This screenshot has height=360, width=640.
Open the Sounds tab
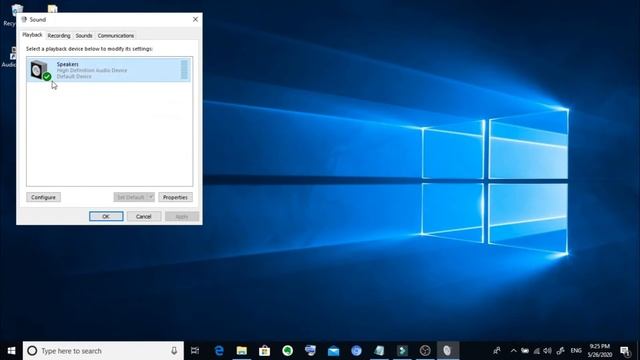(x=84, y=36)
